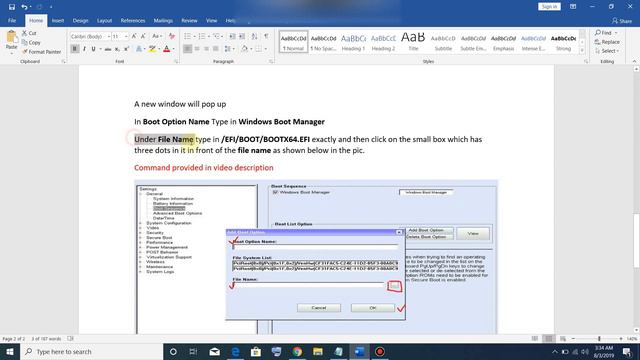Viewport: 640px width, 360px height.
Task: Toggle Subscript formatting
Action: tap(117, 49)
